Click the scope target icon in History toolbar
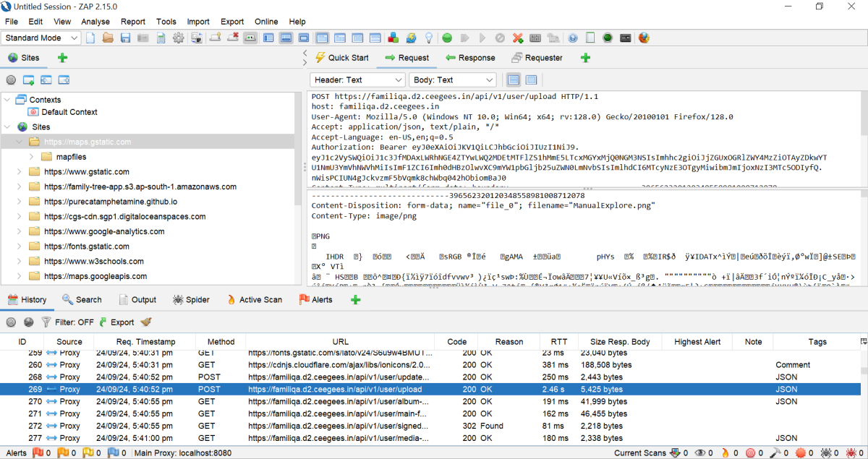Image resolution: width=868 pixels, height=459 pixels. (11, 322)
